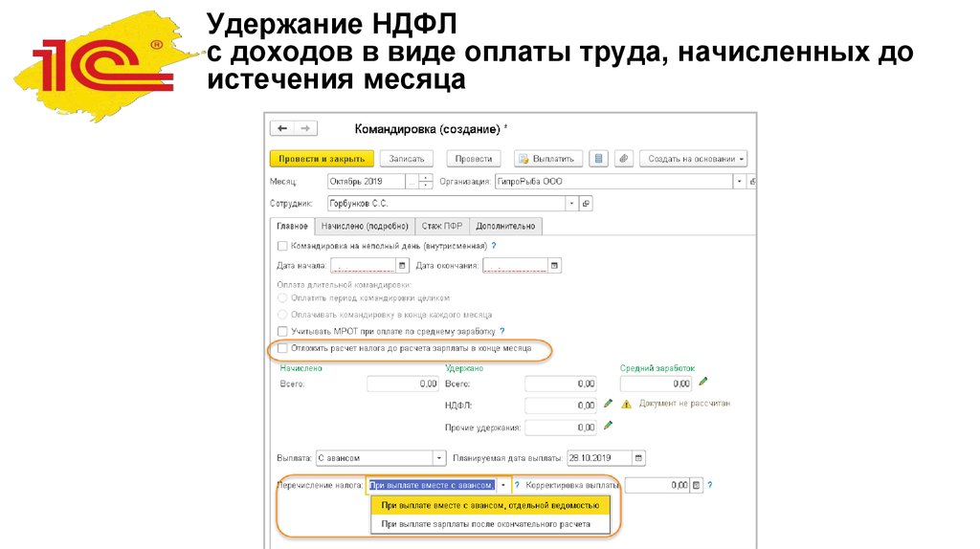Image resolution: width=980 pixels, height=549 pixels.
Task: Go forward with the right arrow button
Action: pyautogui.click(x=305, y=128)
